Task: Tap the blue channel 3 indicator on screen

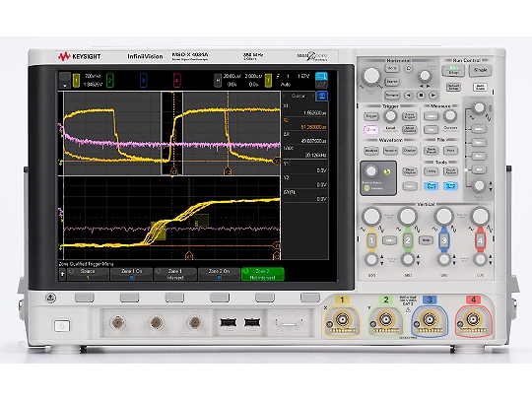Action: [143, 81]
